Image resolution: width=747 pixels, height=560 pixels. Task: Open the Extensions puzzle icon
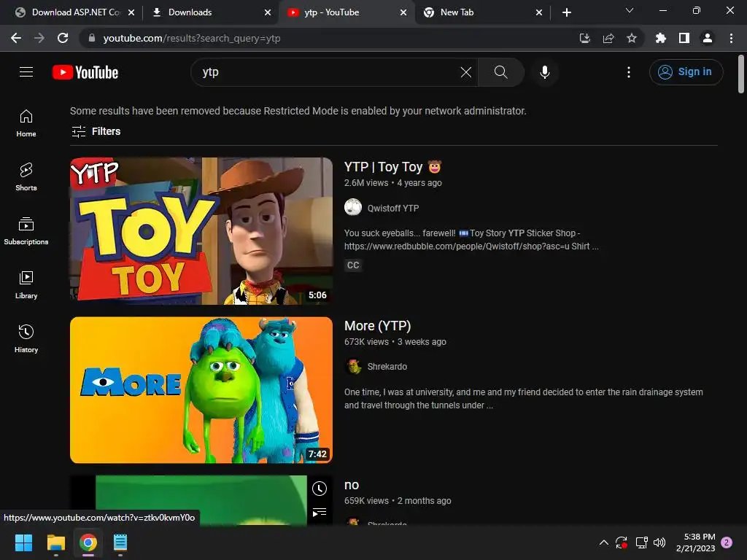(x=661, y=38)
